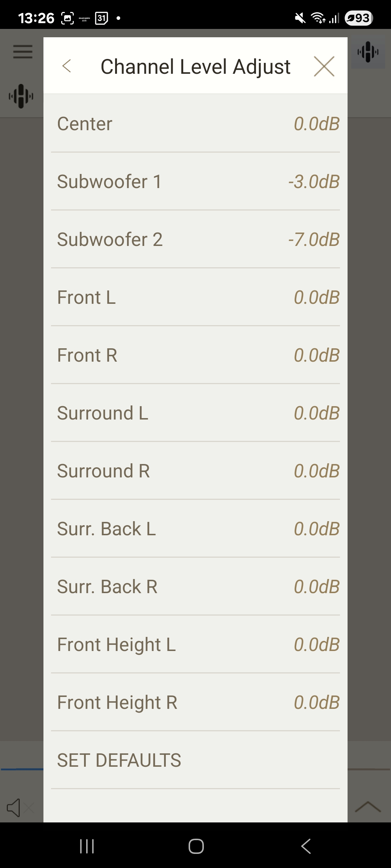Tap the sound wave icon on left sidebar

click(x=21, y=96)
